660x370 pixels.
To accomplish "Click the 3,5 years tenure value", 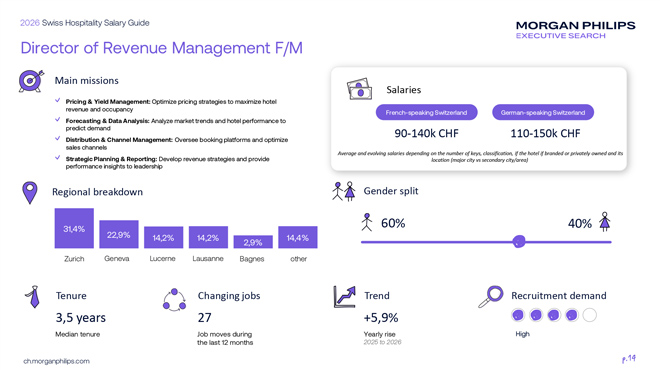I will point(81,317).
